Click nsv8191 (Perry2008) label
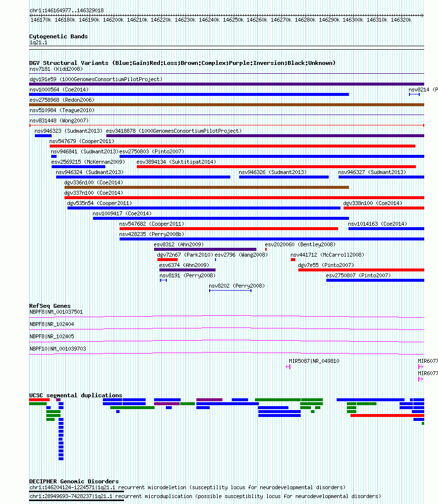438x504 pixels. pos(188,275)
